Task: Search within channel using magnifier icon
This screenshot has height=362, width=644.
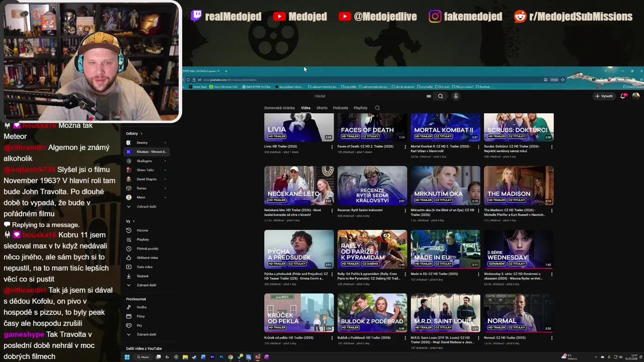Action: coord(377,108)
